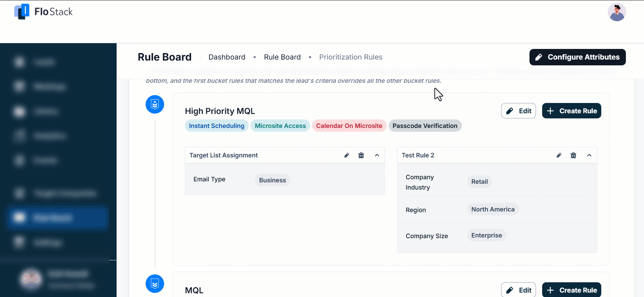This screenshot has width=644, height=297.
Task: Open the user profile avatar
Action: pos(617,12)
